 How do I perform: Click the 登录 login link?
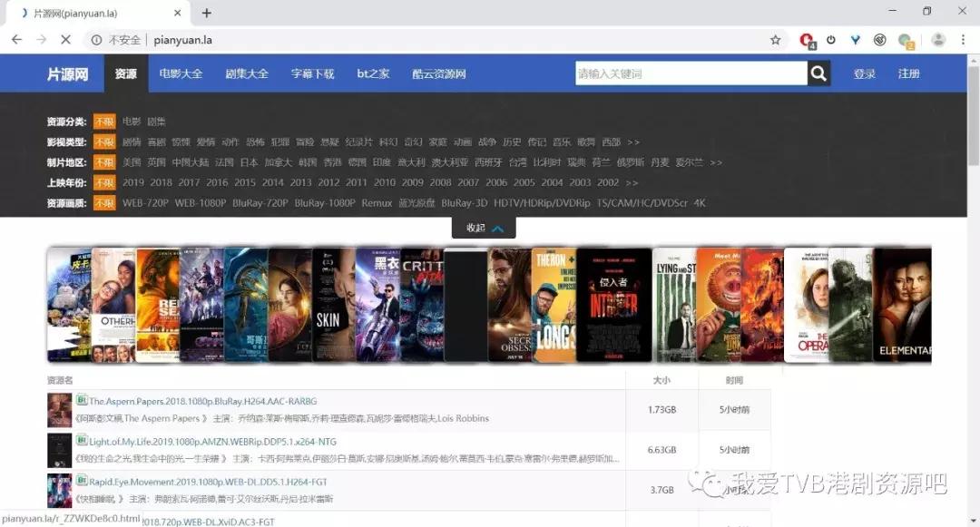tap(865, 73)
